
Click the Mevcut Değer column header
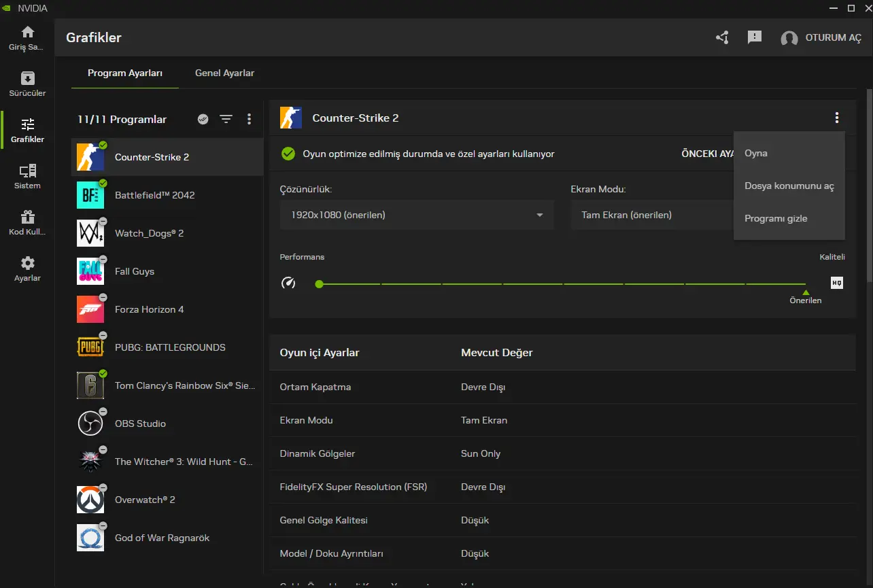tap(497, 352)
